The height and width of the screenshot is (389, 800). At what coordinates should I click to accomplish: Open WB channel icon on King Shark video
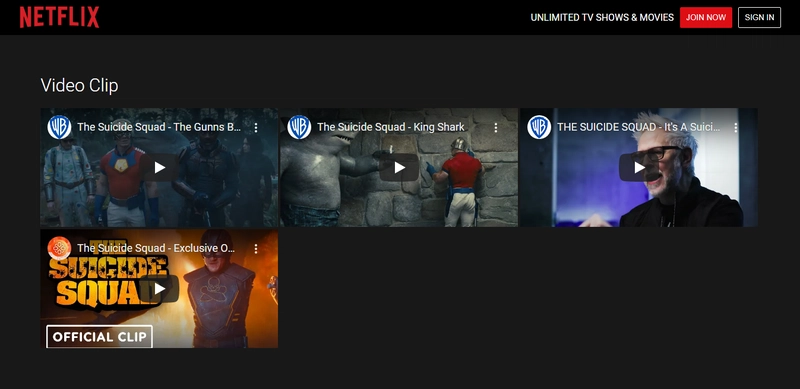click(x=299, y=127)
